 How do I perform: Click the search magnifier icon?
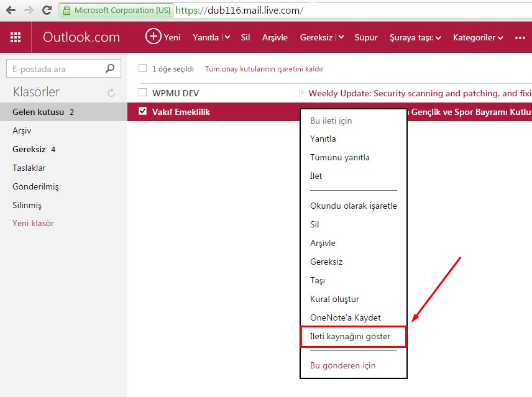click(110, 69)
